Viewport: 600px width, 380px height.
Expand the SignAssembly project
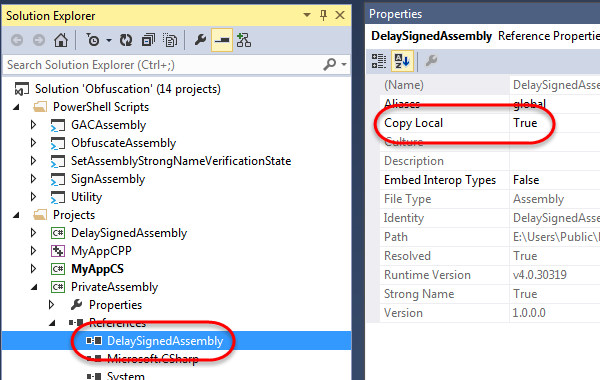(x=33, y=179)
